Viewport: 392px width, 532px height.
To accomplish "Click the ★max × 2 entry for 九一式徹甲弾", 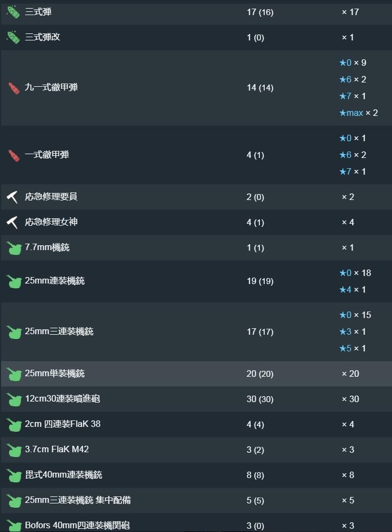I will pos(359,113).
